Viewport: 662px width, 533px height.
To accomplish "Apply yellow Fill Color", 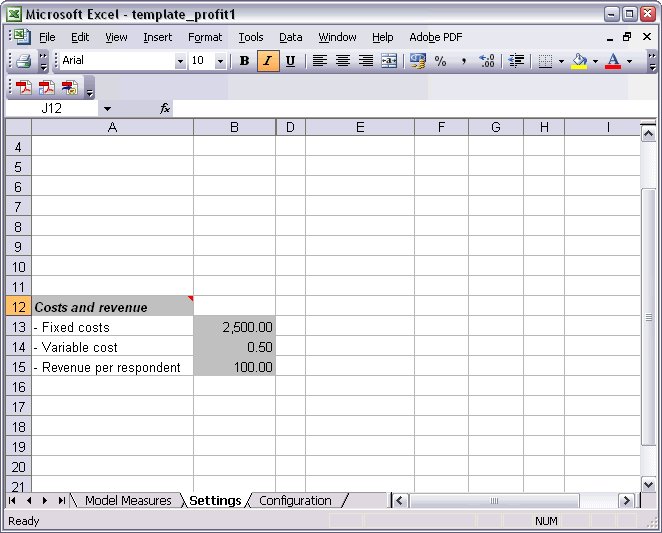I will (579, 61).
